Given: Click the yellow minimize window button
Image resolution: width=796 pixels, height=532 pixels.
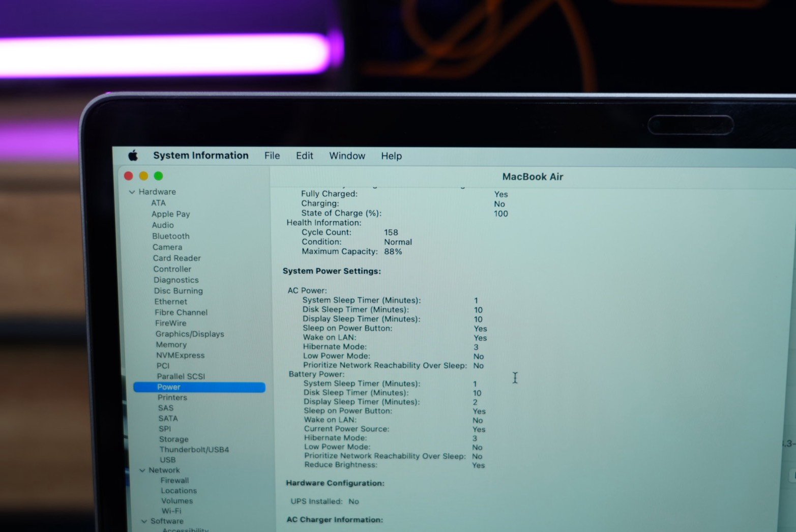Looking at the screenshot, I should (x=143, y=176).
